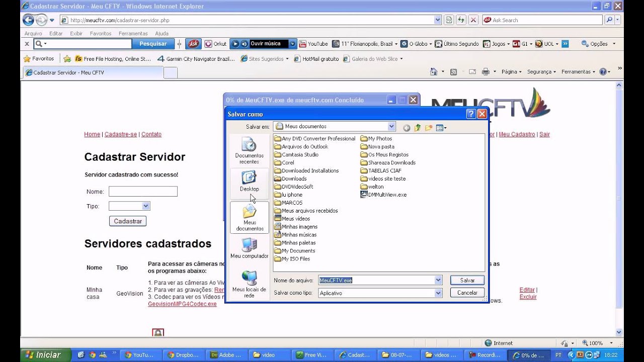Select Meus documentos in the places bar

[249, 217]
